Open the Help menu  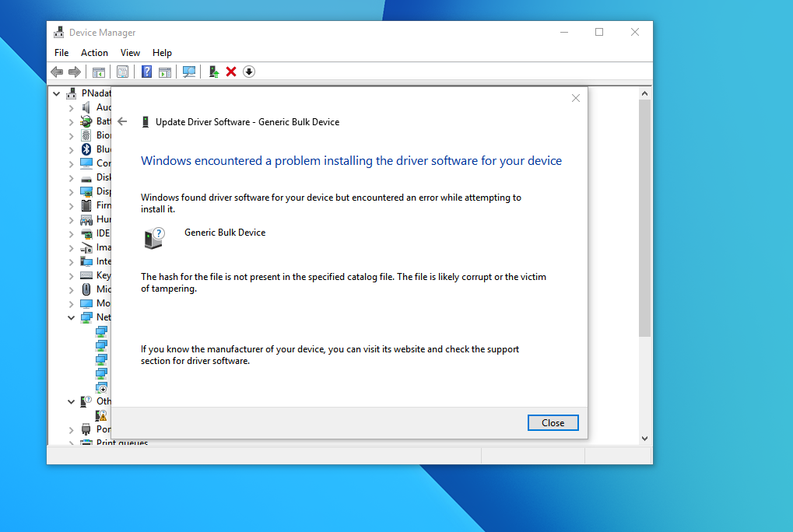point(162,53)
